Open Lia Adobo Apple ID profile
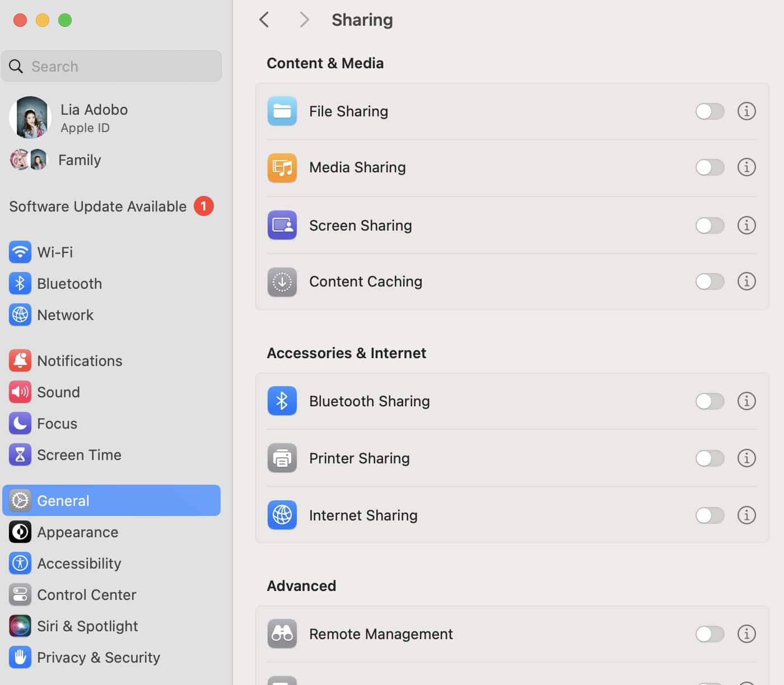Viewport: 784px width, 685px height. [94, 118]
